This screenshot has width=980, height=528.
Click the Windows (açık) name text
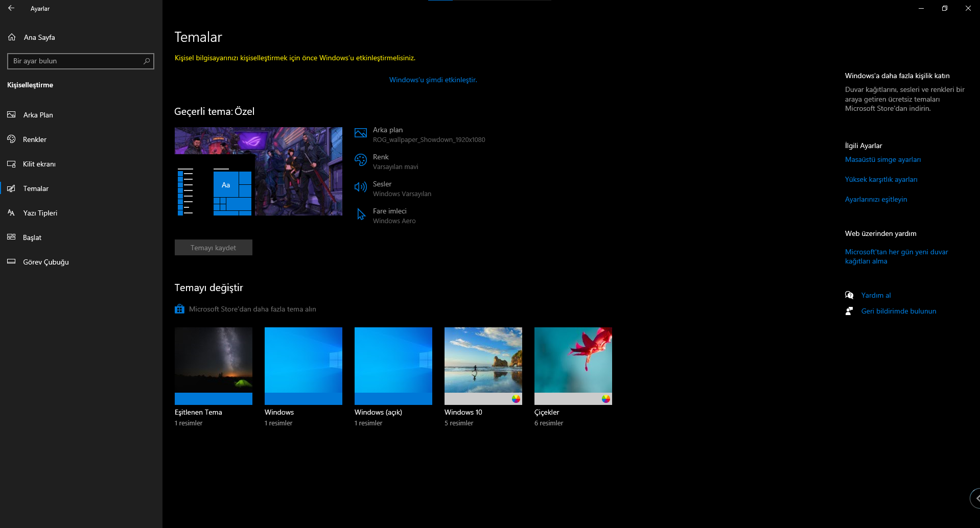(x=378, y=412)
